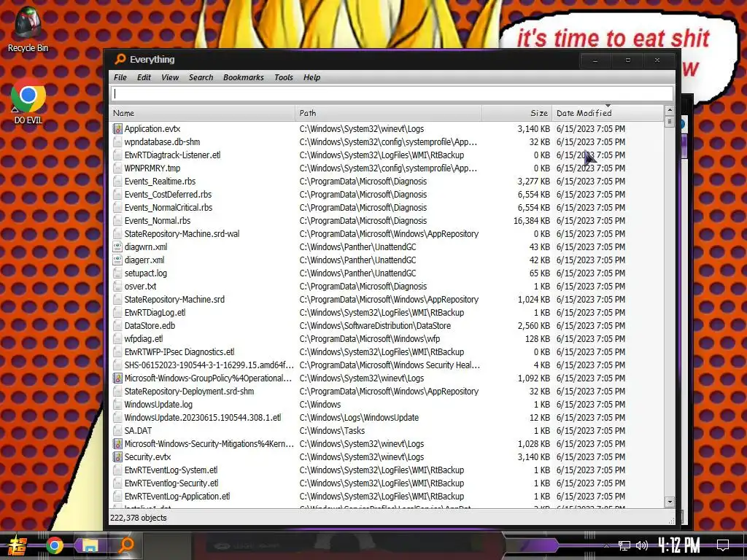
Task: Select SHS-06152023-190544 file name
Action: coord(209,365)
